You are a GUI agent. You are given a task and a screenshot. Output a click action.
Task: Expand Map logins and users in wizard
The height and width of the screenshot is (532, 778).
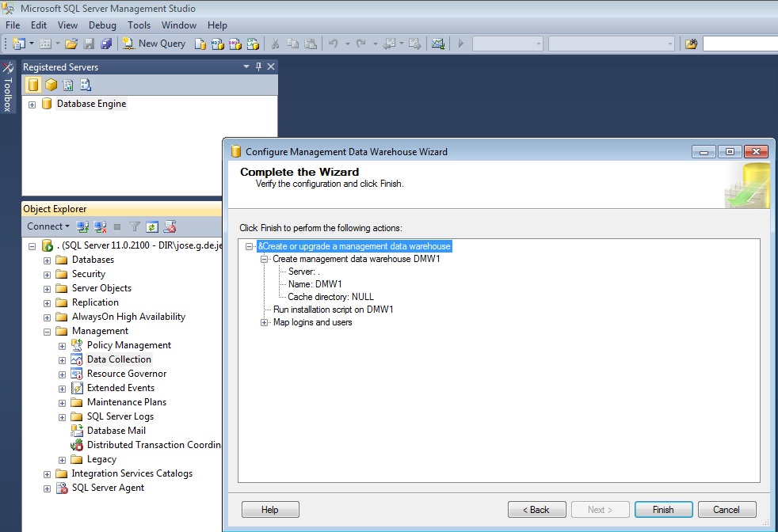pos(265,323)
